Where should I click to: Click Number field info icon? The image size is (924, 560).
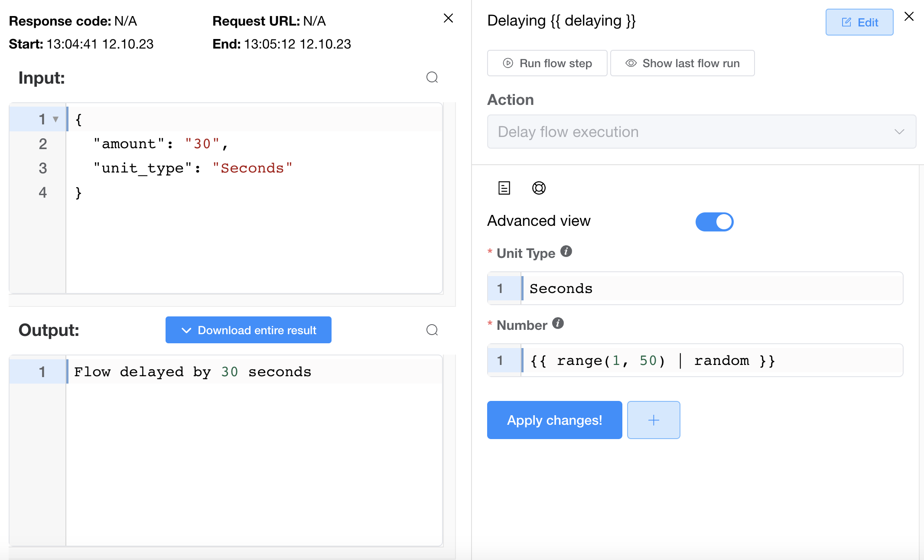558,323
